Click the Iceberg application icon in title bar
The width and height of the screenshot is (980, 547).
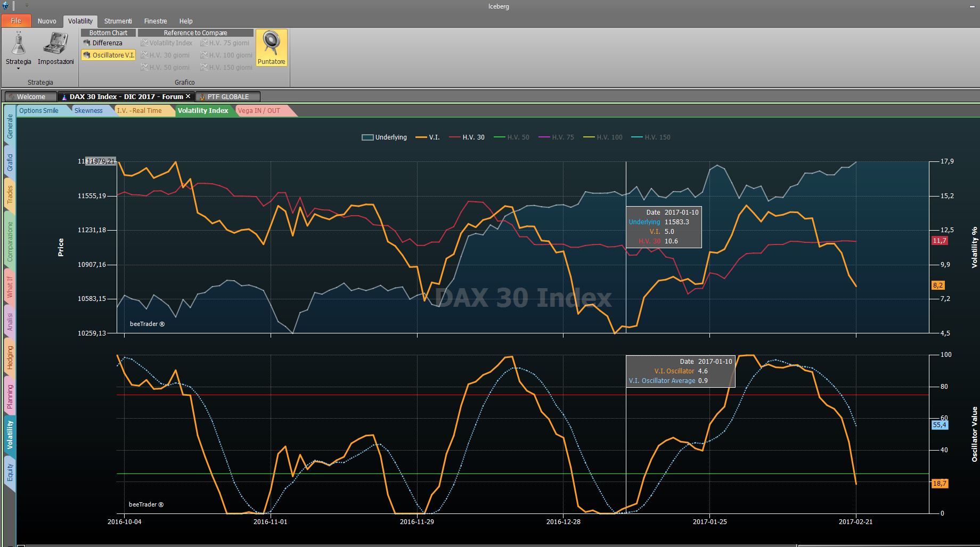click(6, 6)
